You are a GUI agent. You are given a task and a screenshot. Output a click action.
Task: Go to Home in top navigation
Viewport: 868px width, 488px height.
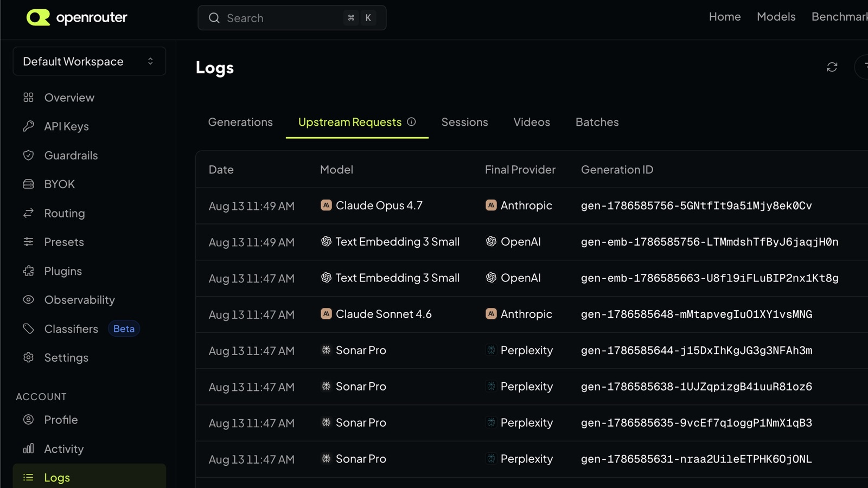click(x=725, y=17)
